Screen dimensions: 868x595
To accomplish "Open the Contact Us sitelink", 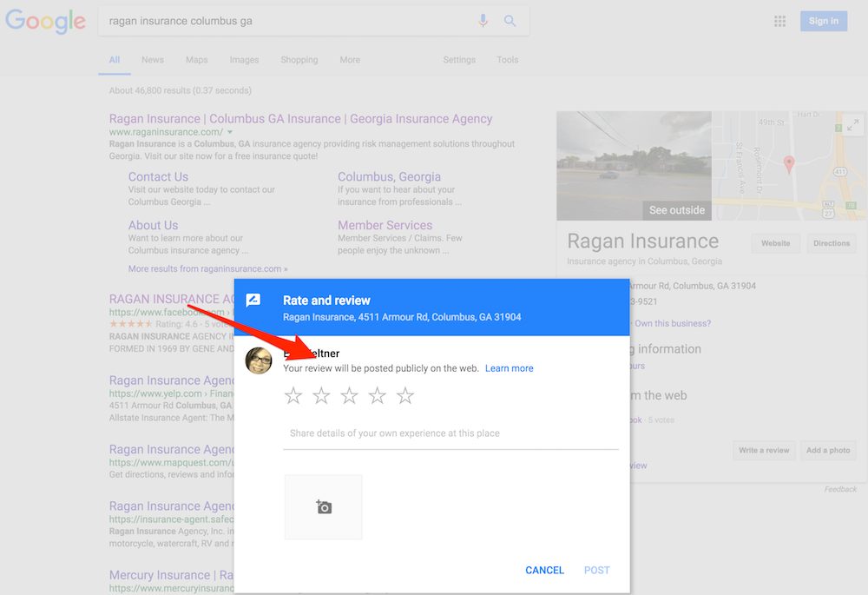I will pyautogui.click(x=158, y=176).
